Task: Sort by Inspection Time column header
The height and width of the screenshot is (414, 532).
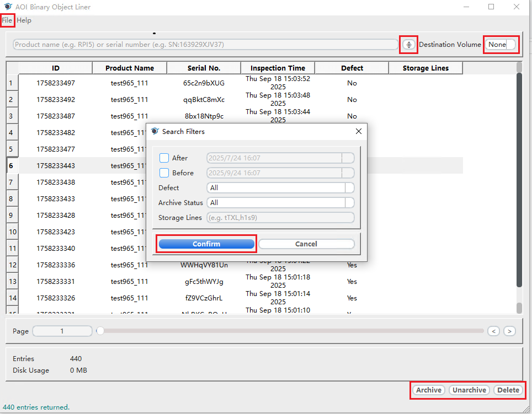Action: coord(278,68)
